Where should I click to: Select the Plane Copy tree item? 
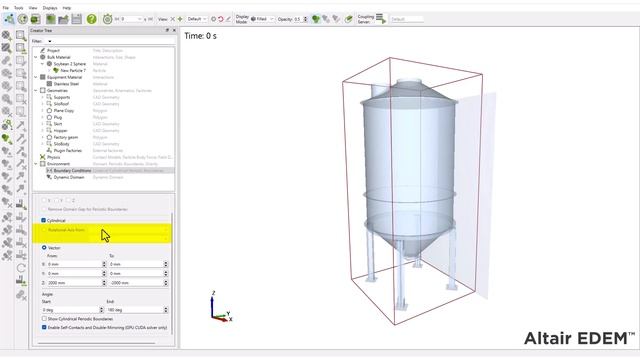point(64,111)
